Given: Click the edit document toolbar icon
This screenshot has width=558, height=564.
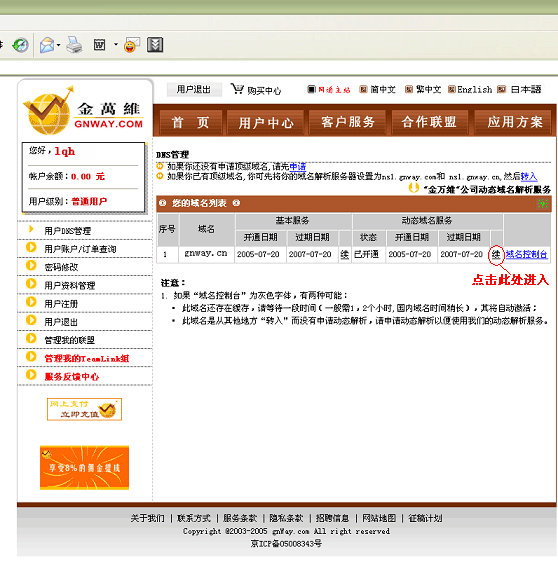Looking at the screenshot, I should click(x=99, y=45).
